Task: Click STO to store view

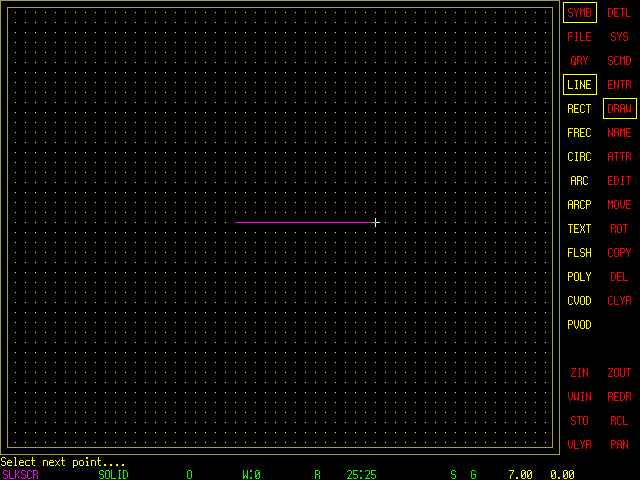Action: point(579,421)
